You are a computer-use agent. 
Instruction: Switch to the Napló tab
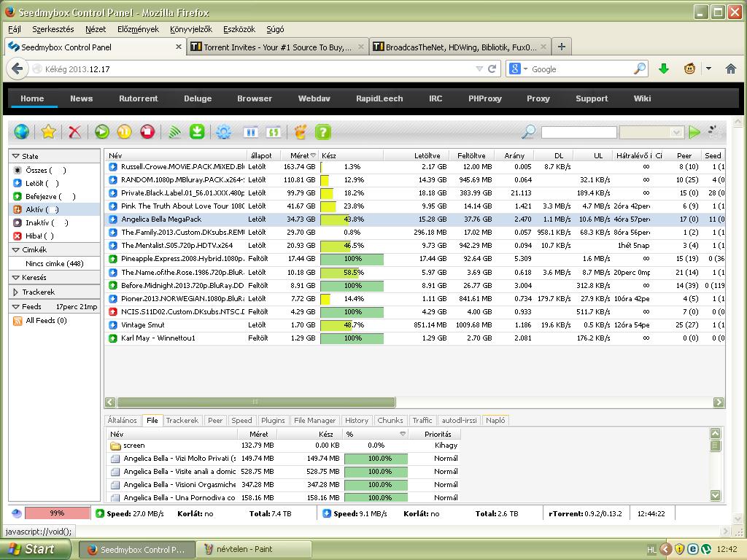[x=495, y=421]
